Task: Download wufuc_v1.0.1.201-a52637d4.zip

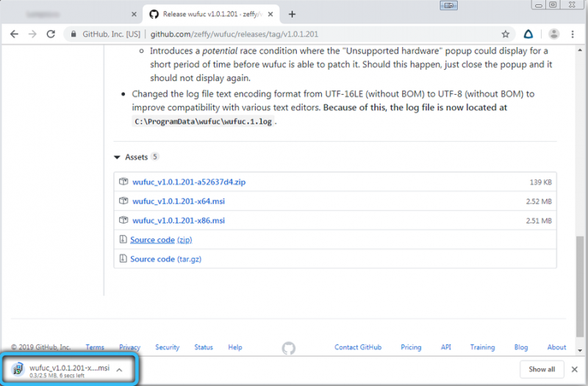Action: tap(189, 182)
